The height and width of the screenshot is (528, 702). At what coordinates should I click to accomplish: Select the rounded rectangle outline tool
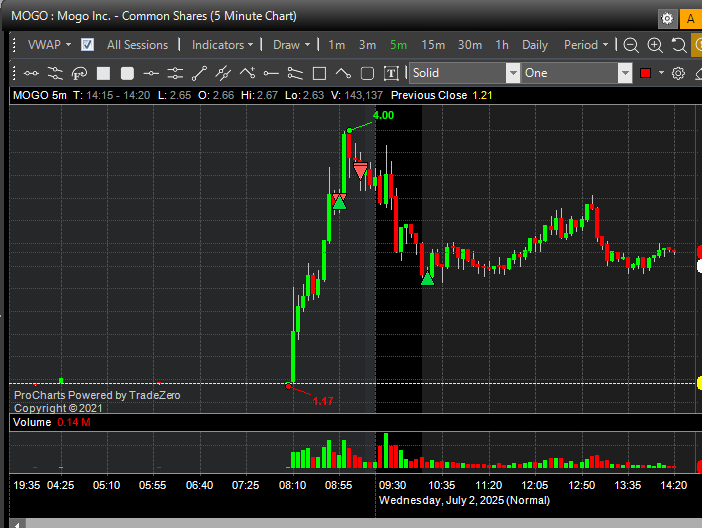pyautogui.click(x=367, y=73)
